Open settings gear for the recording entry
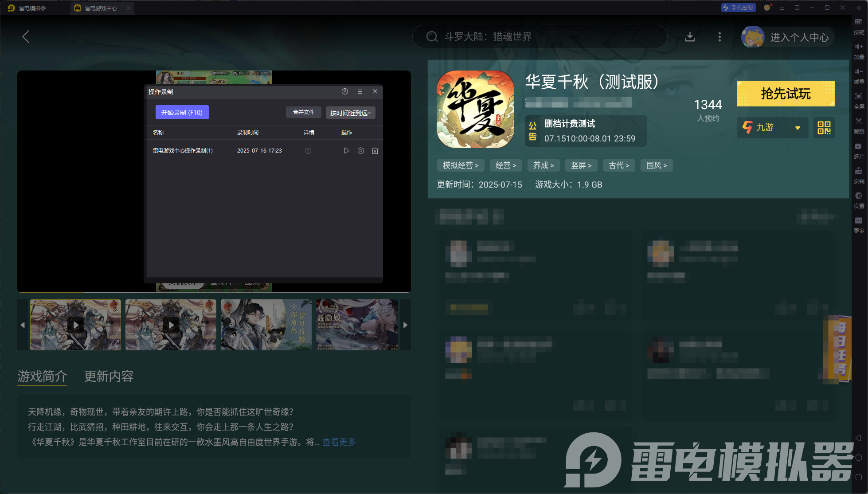The height and width of the screenshot is (494, 868). (x=361, y=151)
